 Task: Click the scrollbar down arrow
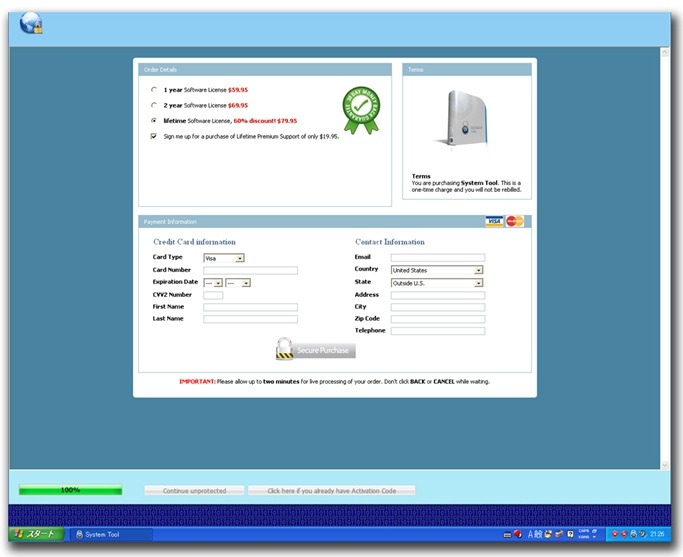(665, 465)
